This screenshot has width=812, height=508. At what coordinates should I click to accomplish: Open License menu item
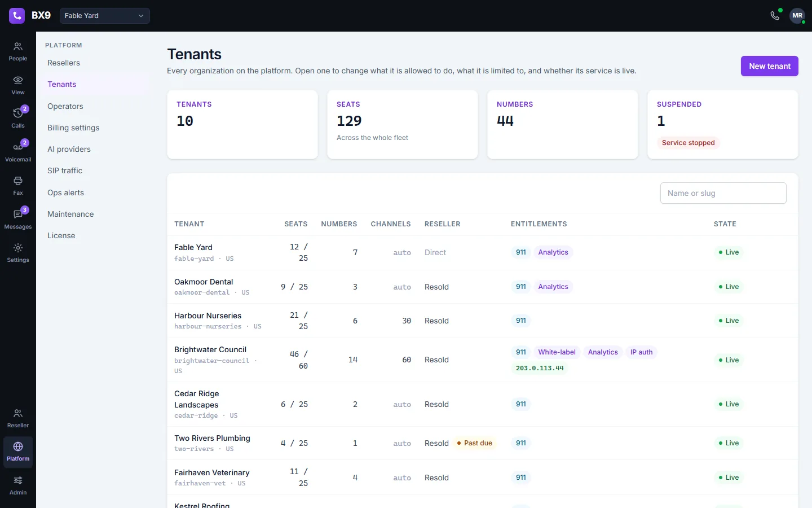(94, 235)
